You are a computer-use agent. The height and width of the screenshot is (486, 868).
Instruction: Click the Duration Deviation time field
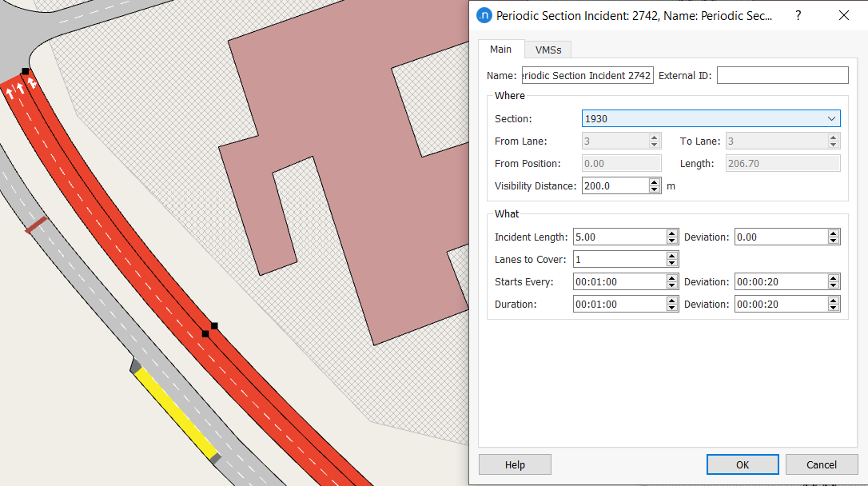[780, 304]
